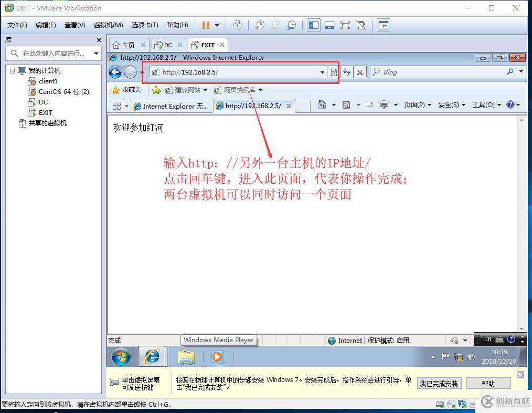Click the IE Quick Tabs grid icon
The image size is (532, 413).
click(x=116, y=106)
